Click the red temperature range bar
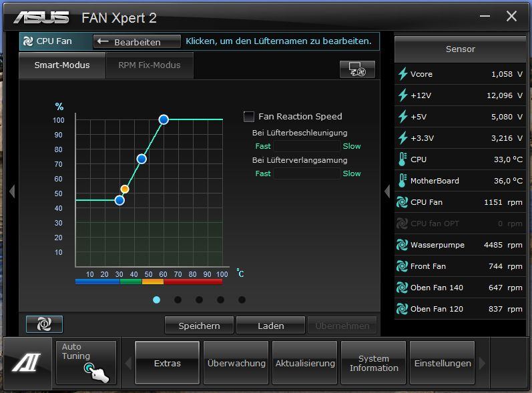 [193, 282]
